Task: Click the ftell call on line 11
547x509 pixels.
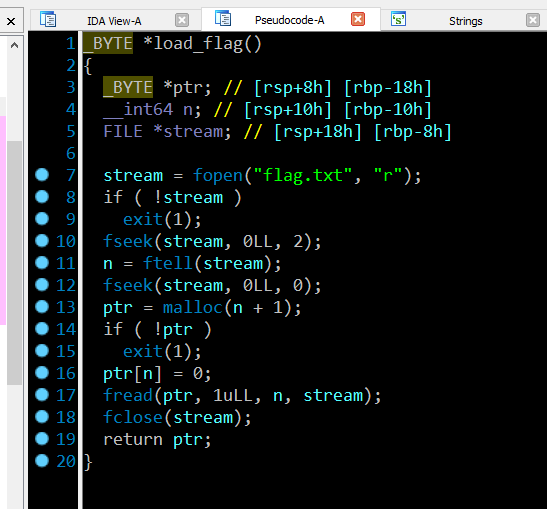Action: click(x=168, y=263)
